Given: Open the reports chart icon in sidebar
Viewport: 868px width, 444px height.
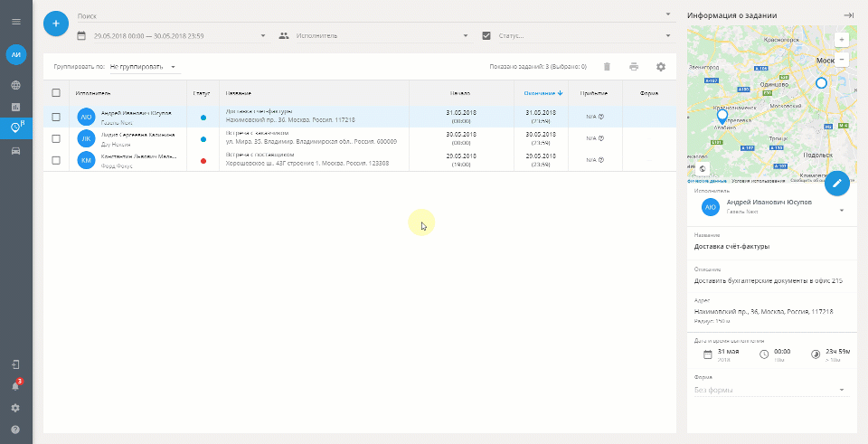Looking at the screenshot, I should (16, 107).
